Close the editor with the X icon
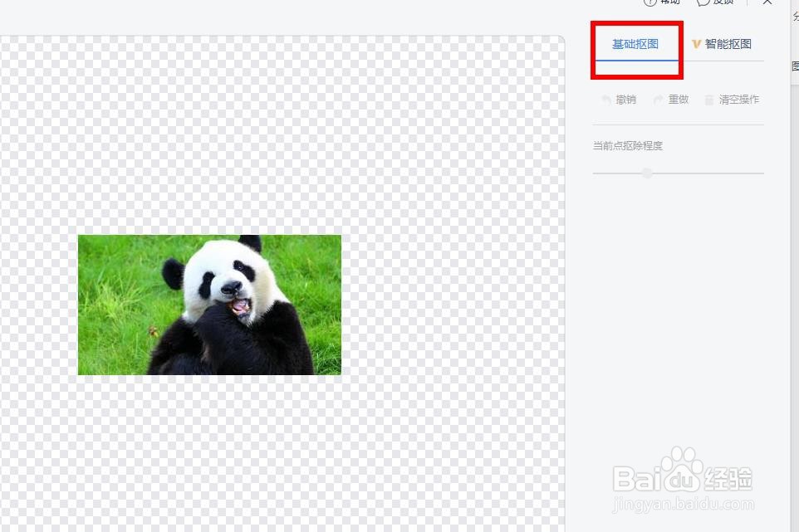The width and height of the screenshot is (799, 532). click(767, 3)
